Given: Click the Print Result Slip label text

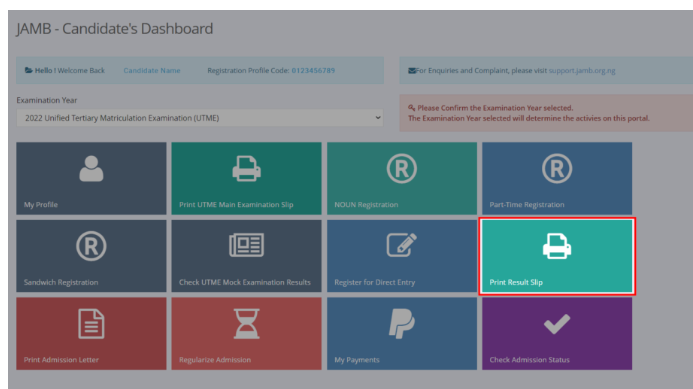Looking at the screenshot, I should pos(516,282).
